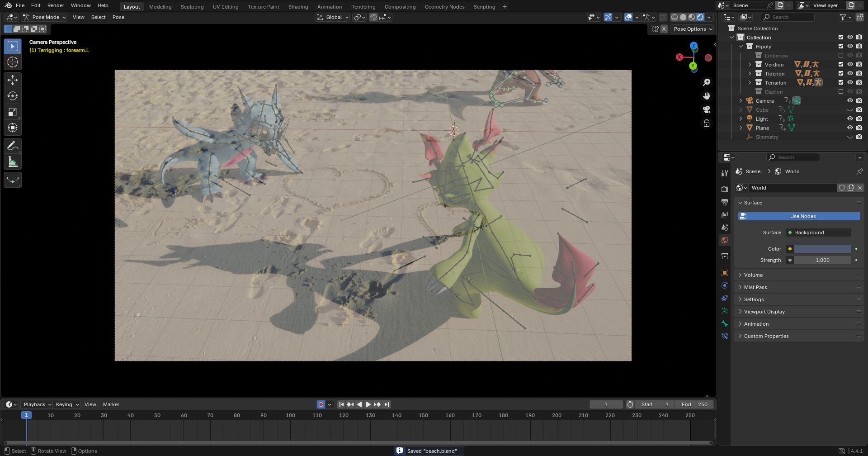Toggle the X-axis mirror pose button
Screen dimensions: 868x456
664,29
